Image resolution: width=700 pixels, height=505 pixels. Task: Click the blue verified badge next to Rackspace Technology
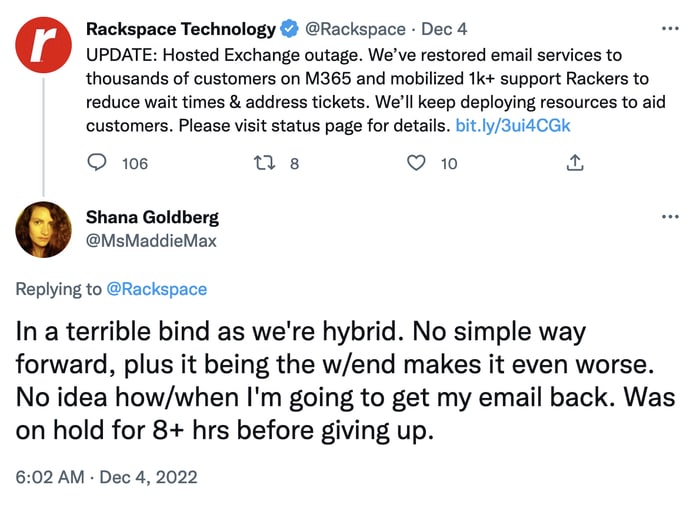289,29
